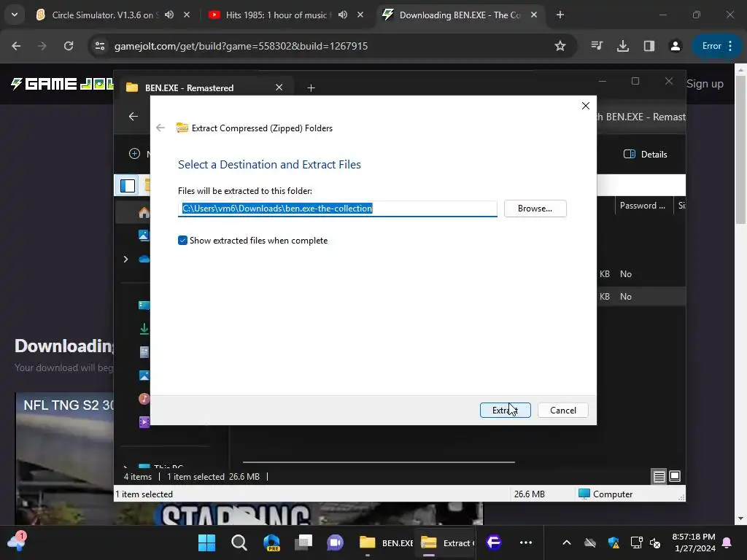
Task: Open the chat app on the taskbar
Action: point(335,542)
